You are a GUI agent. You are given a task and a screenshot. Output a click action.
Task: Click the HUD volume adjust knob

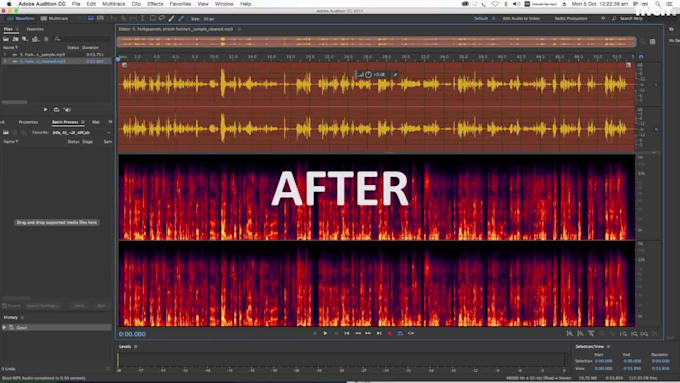click(368, 75)
